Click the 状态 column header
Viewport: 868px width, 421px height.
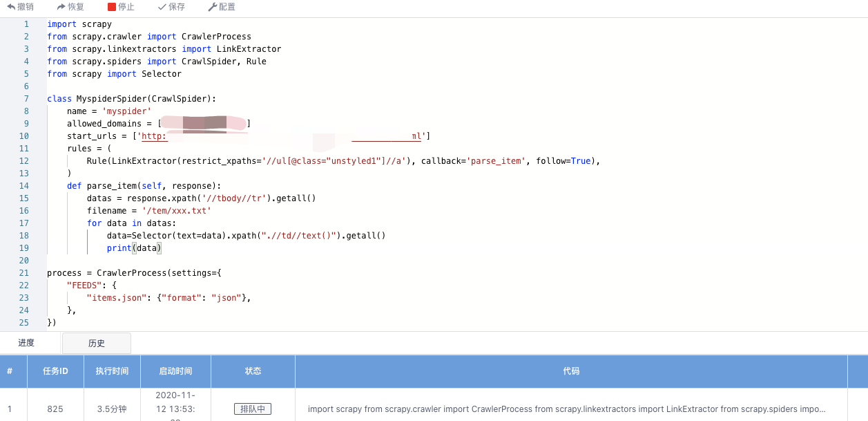(253, 371)
